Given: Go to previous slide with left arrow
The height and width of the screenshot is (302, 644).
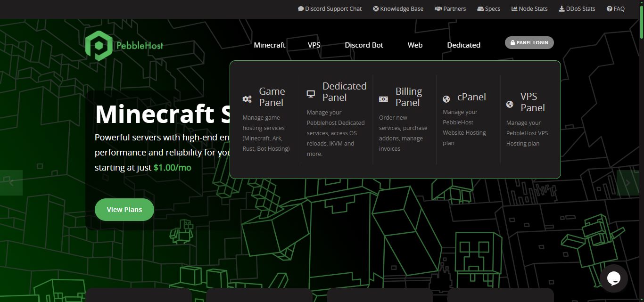Looking at the screenshot, I should [x=11, y=183].
